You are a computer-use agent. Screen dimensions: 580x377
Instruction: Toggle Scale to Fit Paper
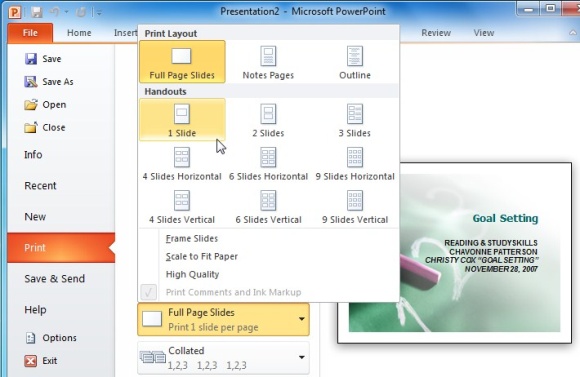pos(268,256)
